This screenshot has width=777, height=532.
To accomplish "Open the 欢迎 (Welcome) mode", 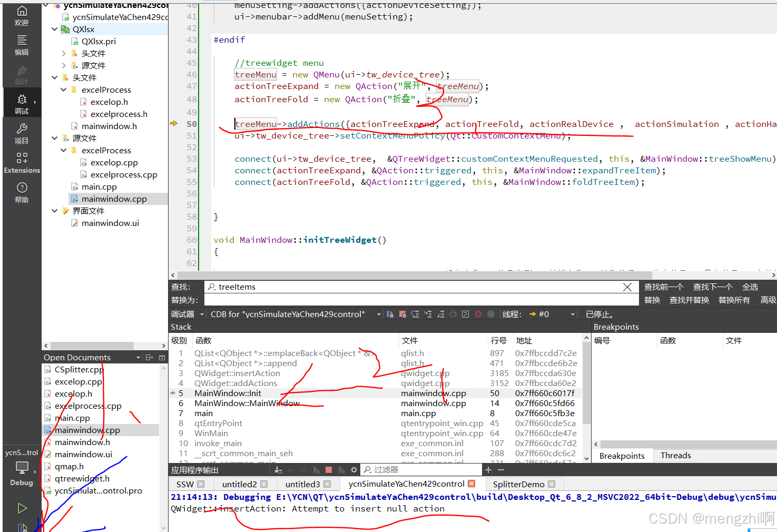I will click(x=22, y=16).
